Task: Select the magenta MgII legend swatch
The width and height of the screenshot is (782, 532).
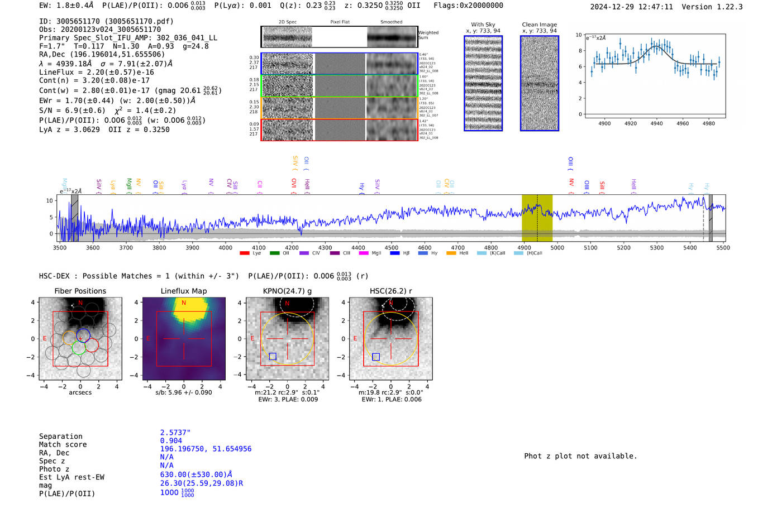Action: point(364,253)
